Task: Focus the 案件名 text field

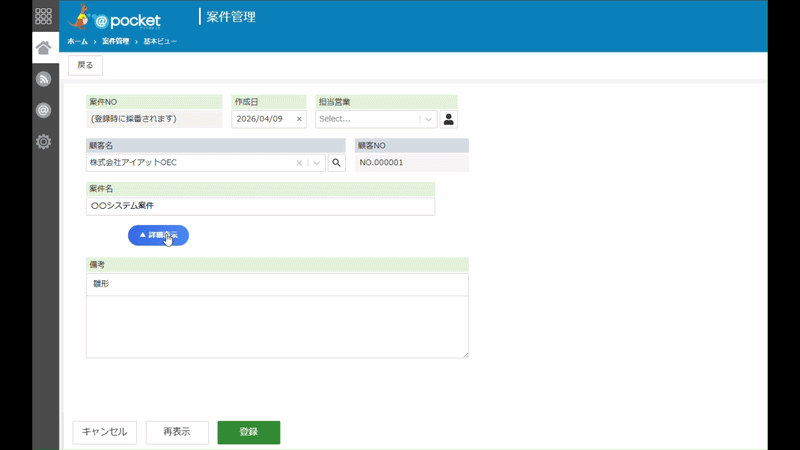Action: [260, 206]
